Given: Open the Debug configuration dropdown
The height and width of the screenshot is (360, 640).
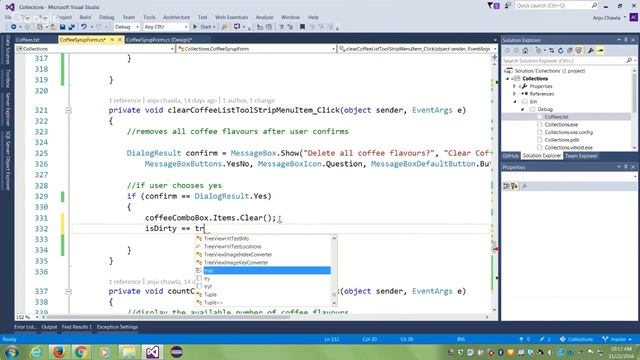Looking at the screenshot, I should coord(127,27).
